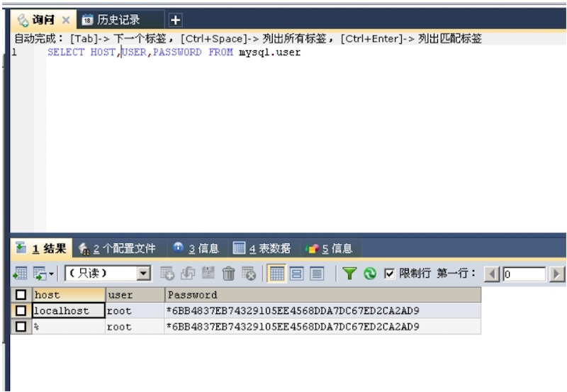This screenshot has width=567, height=392.
Task: Click the first row number input field
Action: [524, 274]
